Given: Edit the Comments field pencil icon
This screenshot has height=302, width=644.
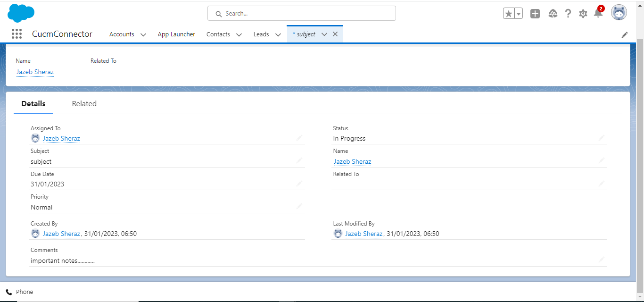Looking at the screenshot, I should click(601, 260).
